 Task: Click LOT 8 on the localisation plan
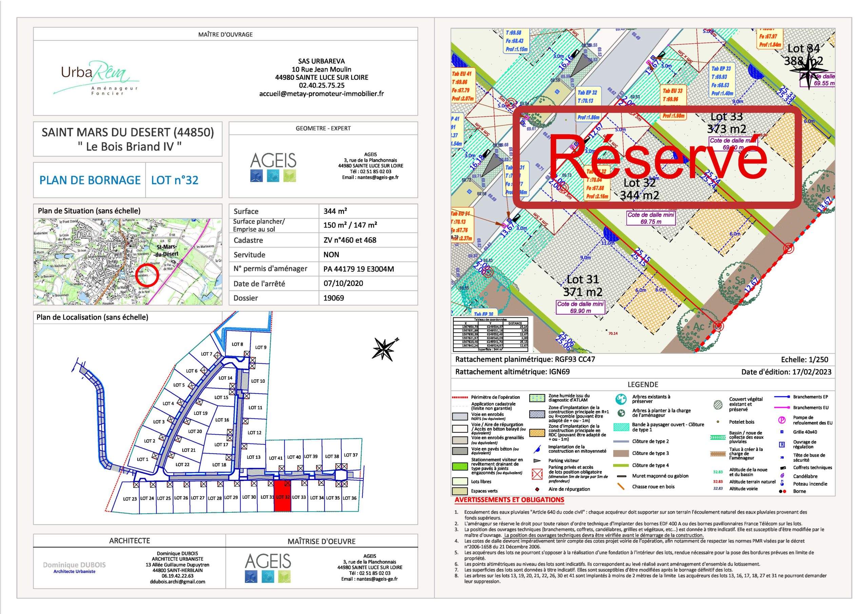coord(237,344)
